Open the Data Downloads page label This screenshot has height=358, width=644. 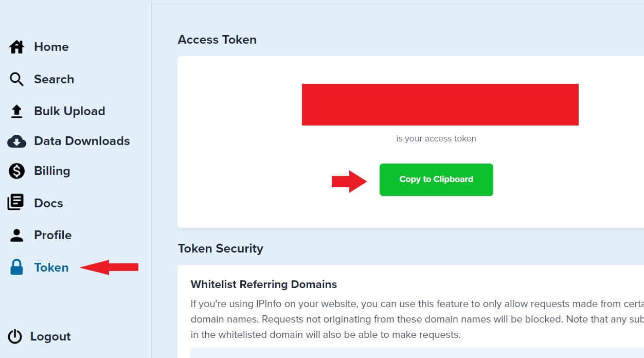point(82,141)
